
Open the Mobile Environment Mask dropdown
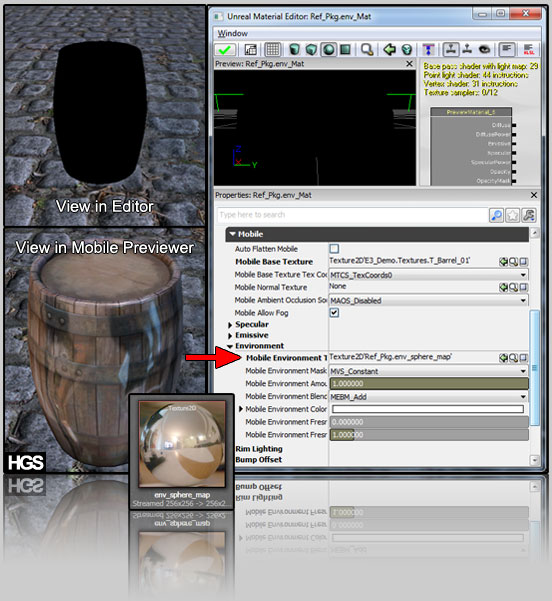[428, 371]
